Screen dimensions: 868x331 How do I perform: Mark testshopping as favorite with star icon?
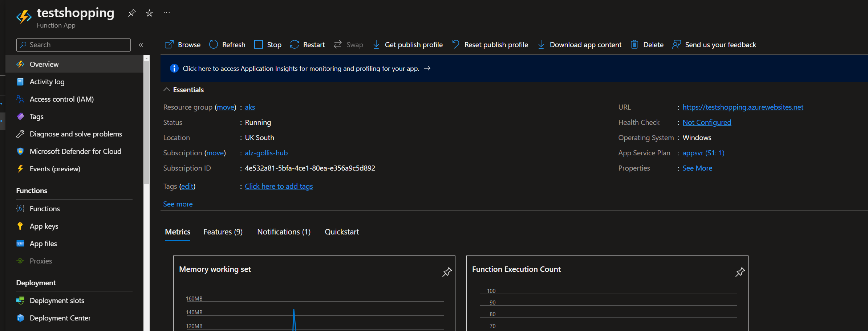click(x=149, y=13)
